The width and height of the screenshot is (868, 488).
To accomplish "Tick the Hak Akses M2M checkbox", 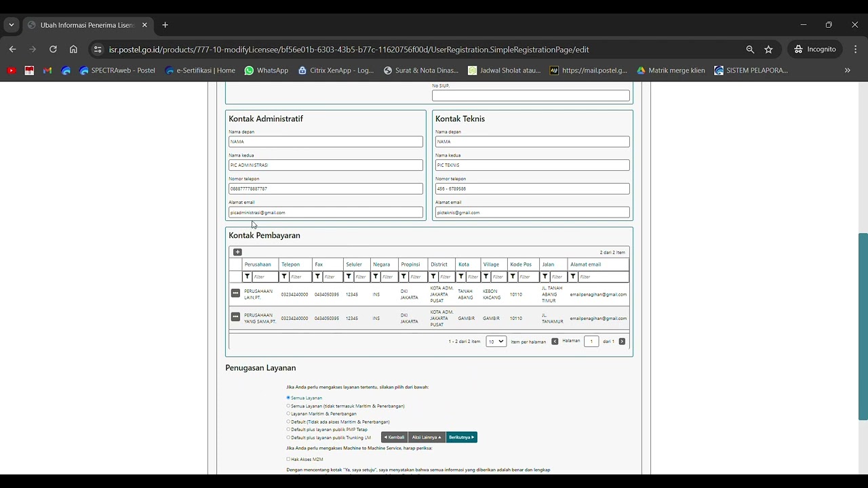I will (x=288, y=459).
